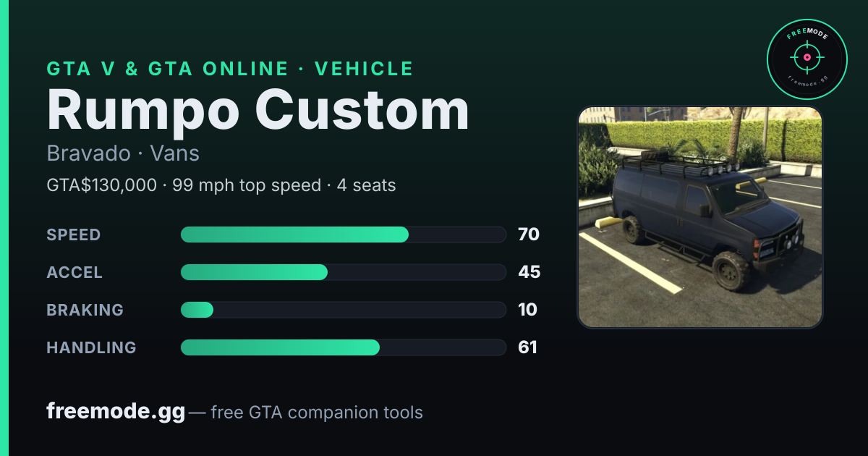
Task: Click the Freemode crosshair logo badge
Action: [x=807, y=59]
